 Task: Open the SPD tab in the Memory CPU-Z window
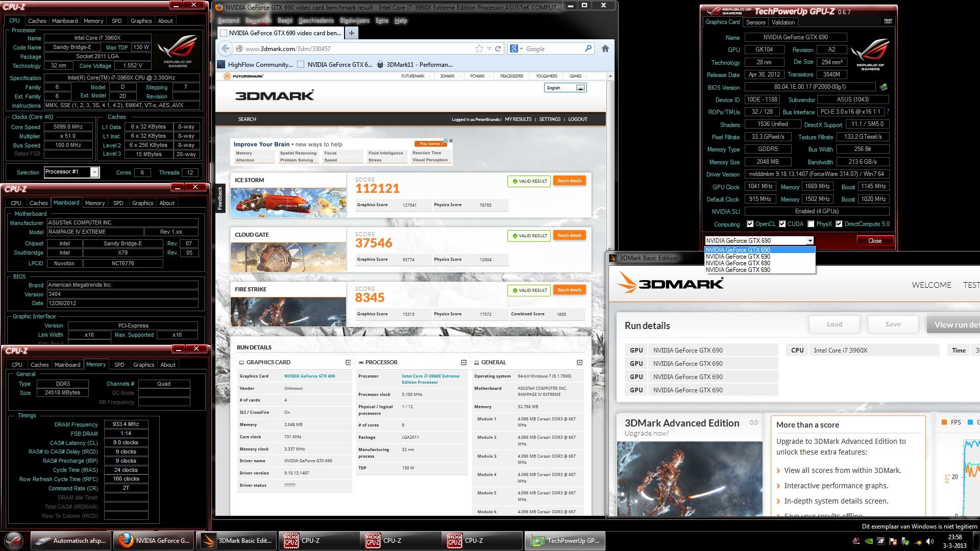tap(119, 365)
